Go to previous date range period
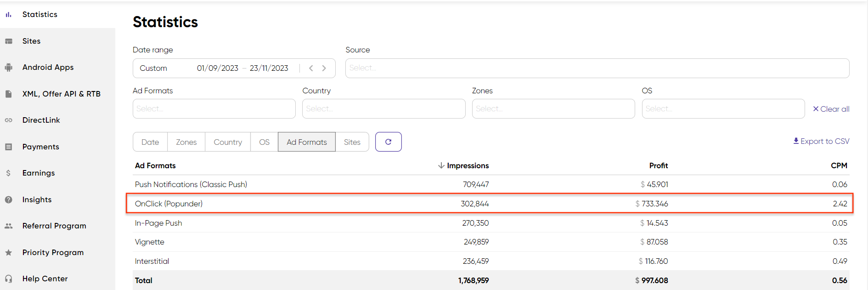Image resolution: width=868 pixels, height=290 pixels. (311, 68)
